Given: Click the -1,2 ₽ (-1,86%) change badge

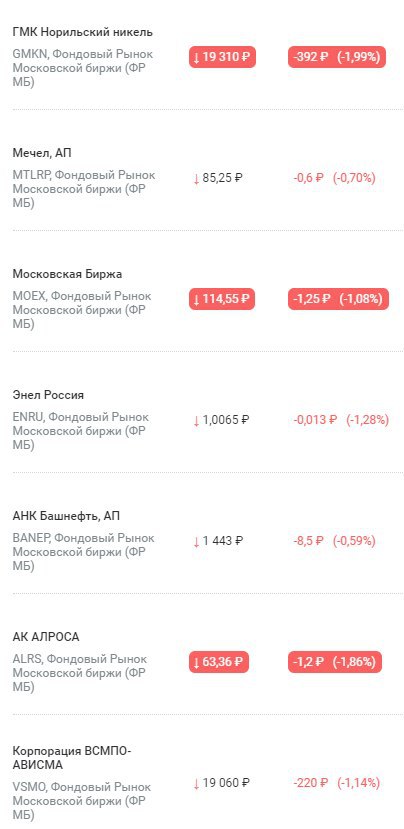Looking at the screenshot, I should tap(335, 662).
